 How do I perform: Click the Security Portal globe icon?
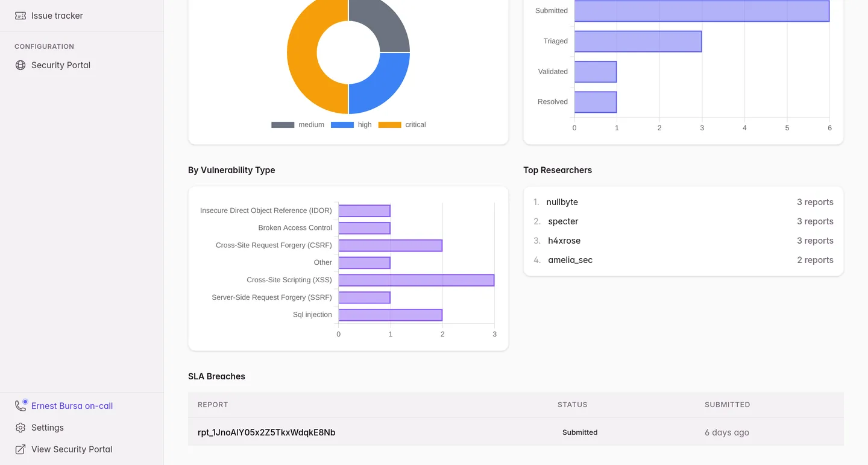point(20,65)
